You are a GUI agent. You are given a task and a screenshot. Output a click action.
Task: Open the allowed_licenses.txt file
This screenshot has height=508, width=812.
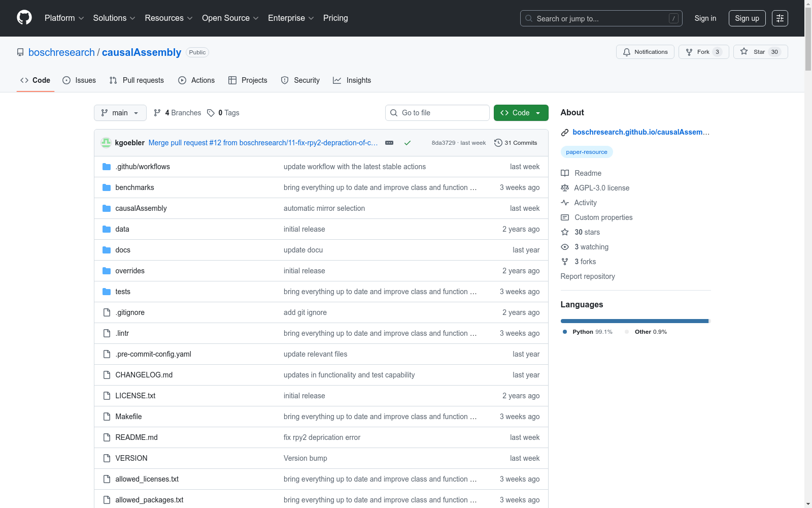(x=147, y=479)
